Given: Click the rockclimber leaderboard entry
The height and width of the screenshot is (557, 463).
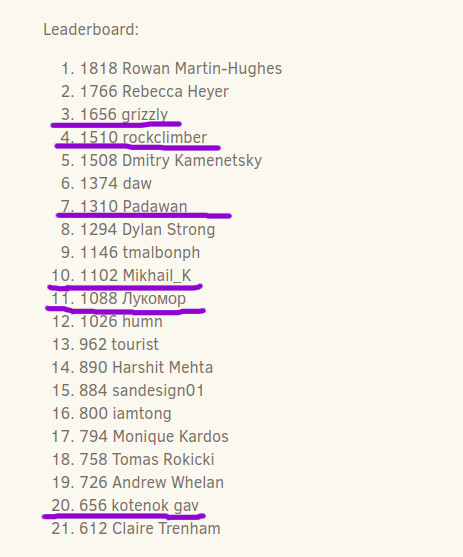Looking at the screenshot, I should point(134,137).
